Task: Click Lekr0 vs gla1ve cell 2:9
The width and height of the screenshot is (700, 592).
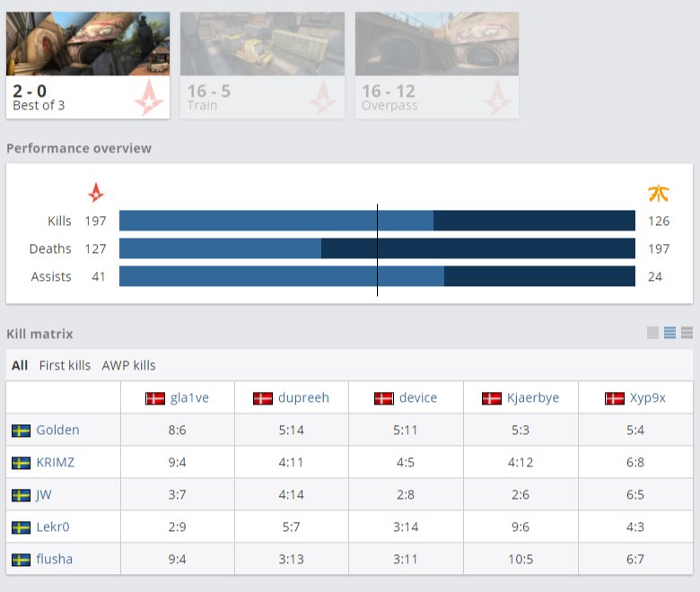Action: point(177,527)
